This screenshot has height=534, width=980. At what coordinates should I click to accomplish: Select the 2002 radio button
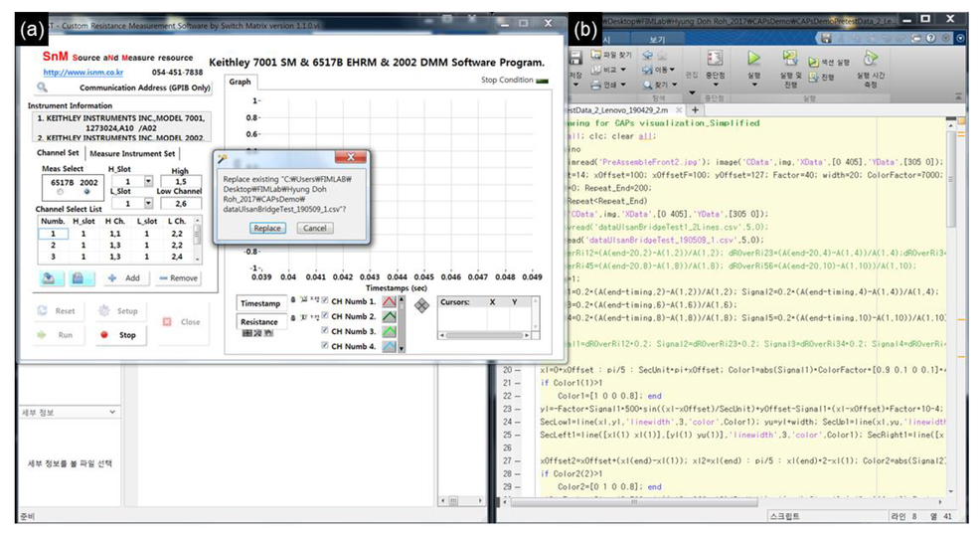click(x=86, y=192)
